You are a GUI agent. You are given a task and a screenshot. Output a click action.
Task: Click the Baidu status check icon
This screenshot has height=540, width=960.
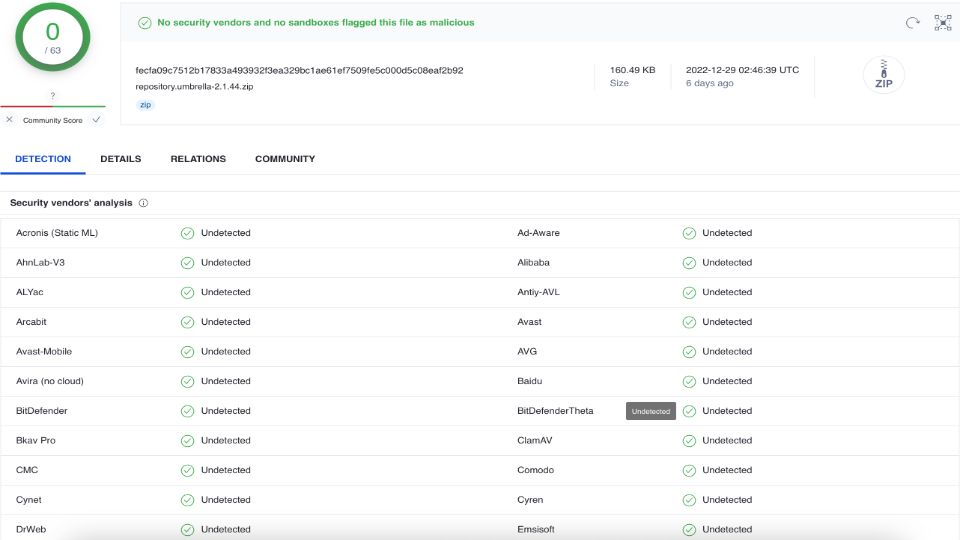tap(689, 381)
